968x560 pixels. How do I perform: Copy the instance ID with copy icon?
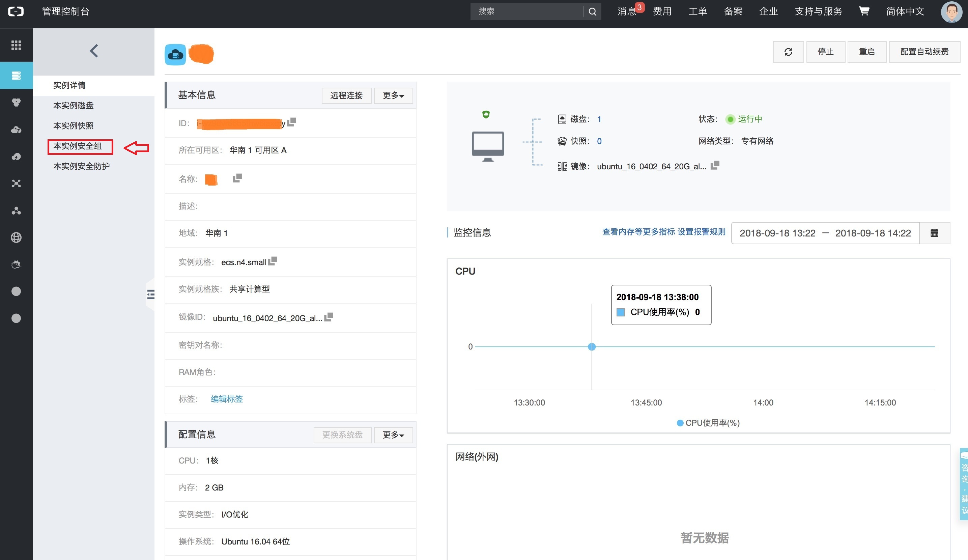coord(292,122)
